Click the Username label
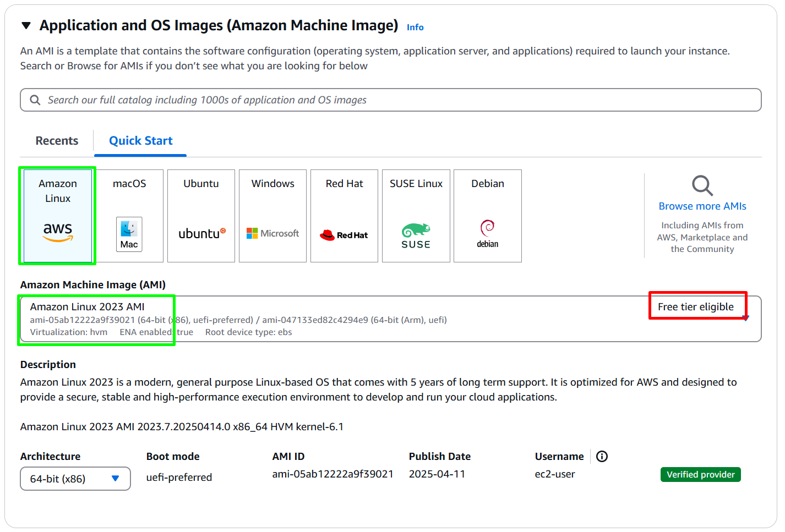Viewport: 785px width, 532px height. click(559, 457)
